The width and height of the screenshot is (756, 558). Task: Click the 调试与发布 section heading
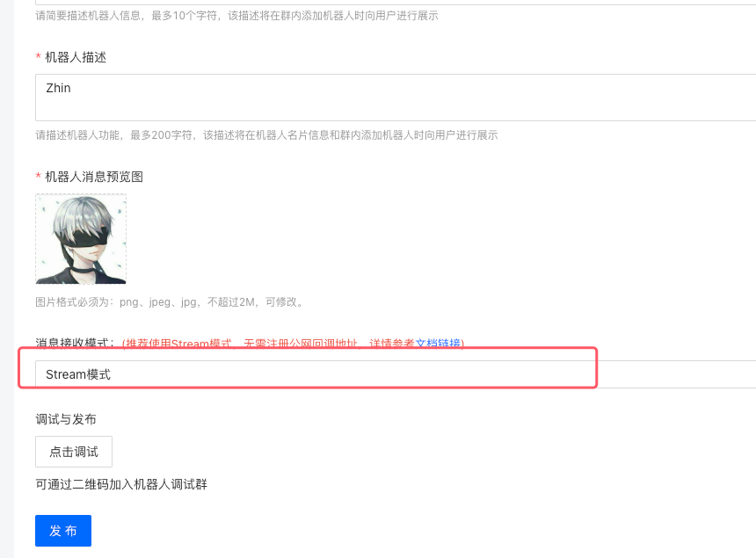point(66,419)
